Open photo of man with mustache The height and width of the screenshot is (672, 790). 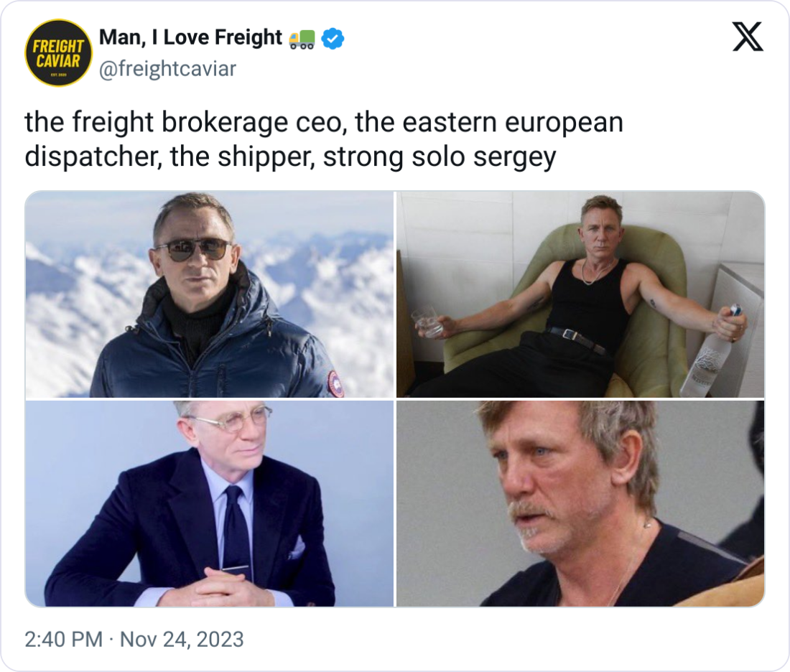coord(580,504)
